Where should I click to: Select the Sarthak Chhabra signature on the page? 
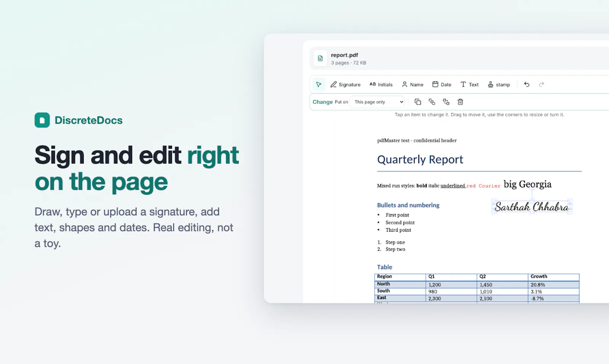tap(532, 207)
